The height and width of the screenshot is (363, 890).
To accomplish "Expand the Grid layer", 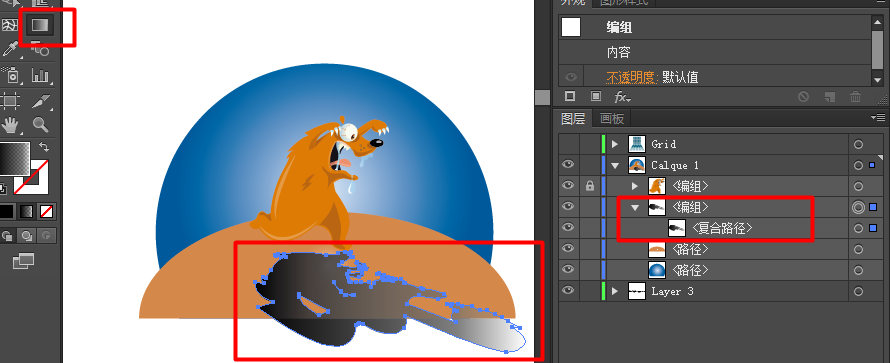I will pyautogui.click(x=615, y=144).
